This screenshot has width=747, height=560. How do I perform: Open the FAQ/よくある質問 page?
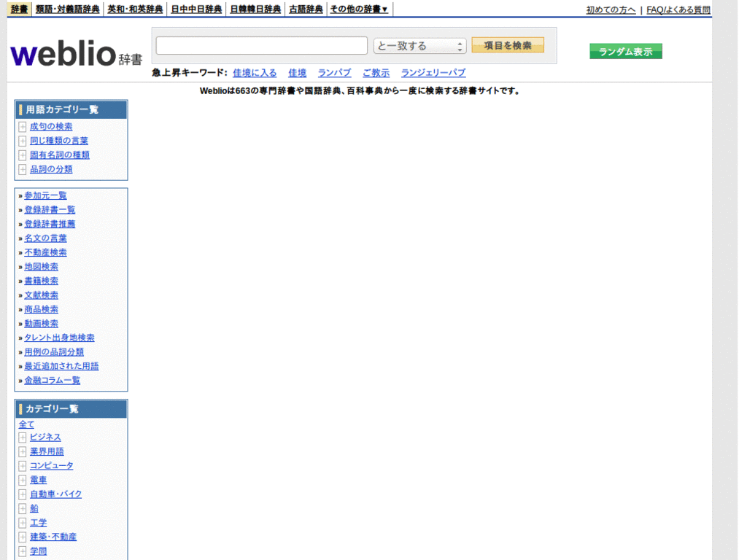[677, 10]
